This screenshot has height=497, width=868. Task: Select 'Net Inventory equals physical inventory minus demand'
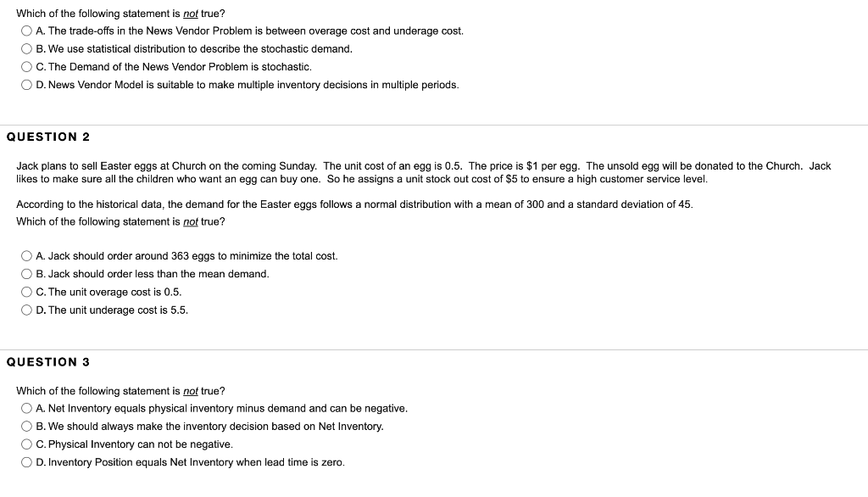click(x=28, y=408)
